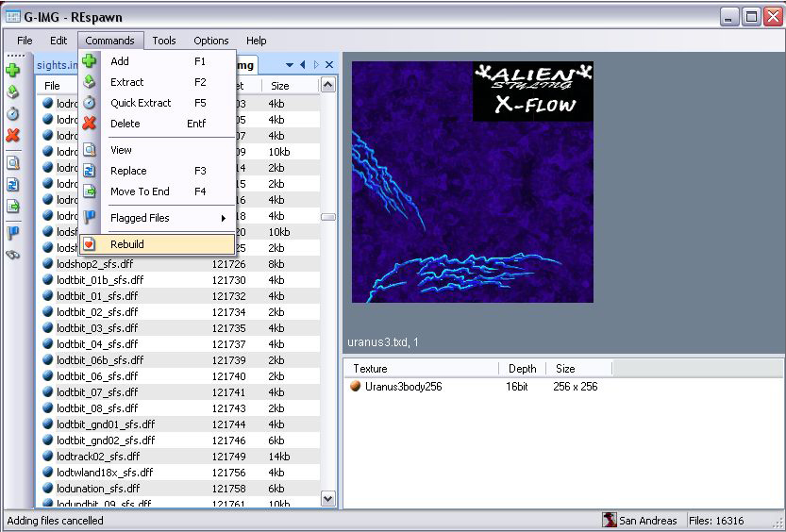Choose Add from the Commands menu
Viewport: 786px width, 532px height.
[157, 61]
